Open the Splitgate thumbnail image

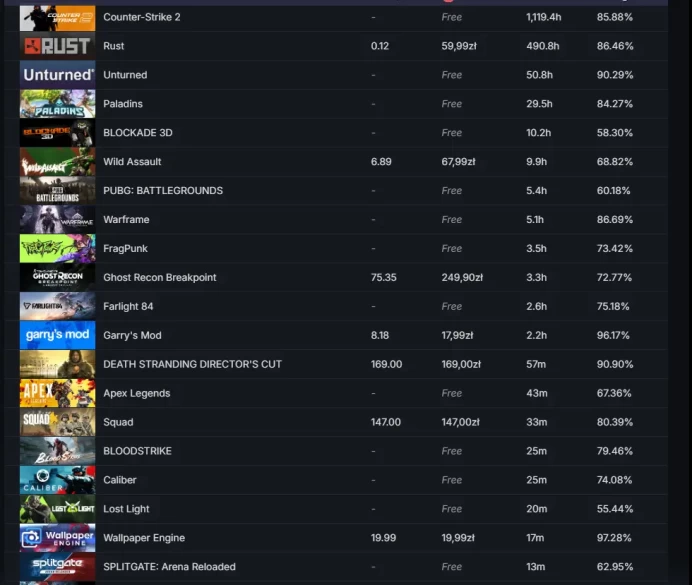click(57, 567)
